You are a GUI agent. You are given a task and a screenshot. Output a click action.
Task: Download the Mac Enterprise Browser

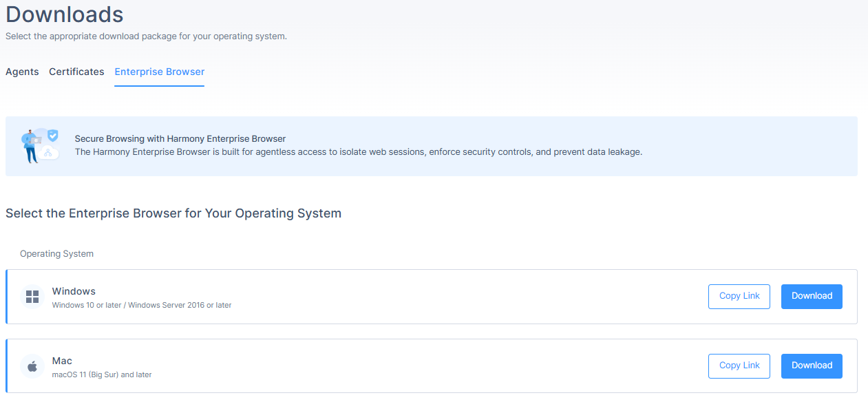[x=812, y=366]
